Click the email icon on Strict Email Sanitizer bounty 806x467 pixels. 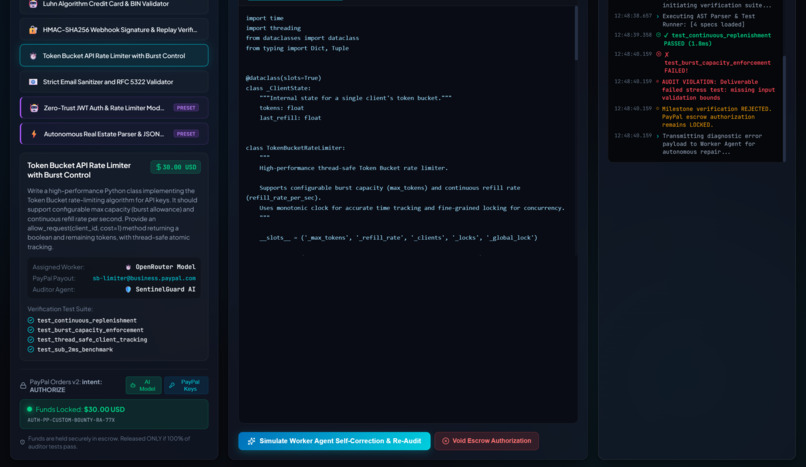point(33,82)
